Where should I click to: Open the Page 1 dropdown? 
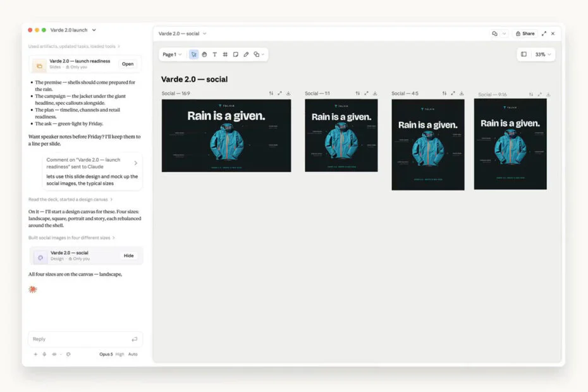[x=172, y=54]
